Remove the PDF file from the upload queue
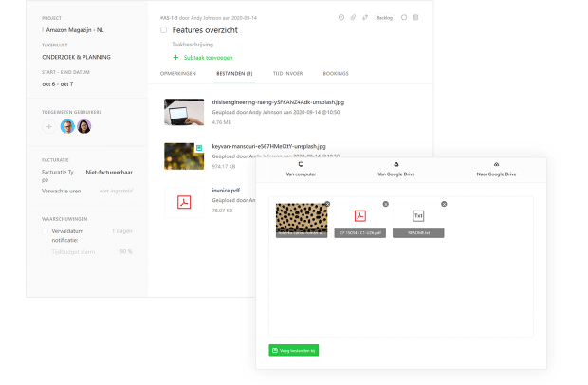Image resolution: width=588 pixels, height=385 pixels. coord(385,204)
